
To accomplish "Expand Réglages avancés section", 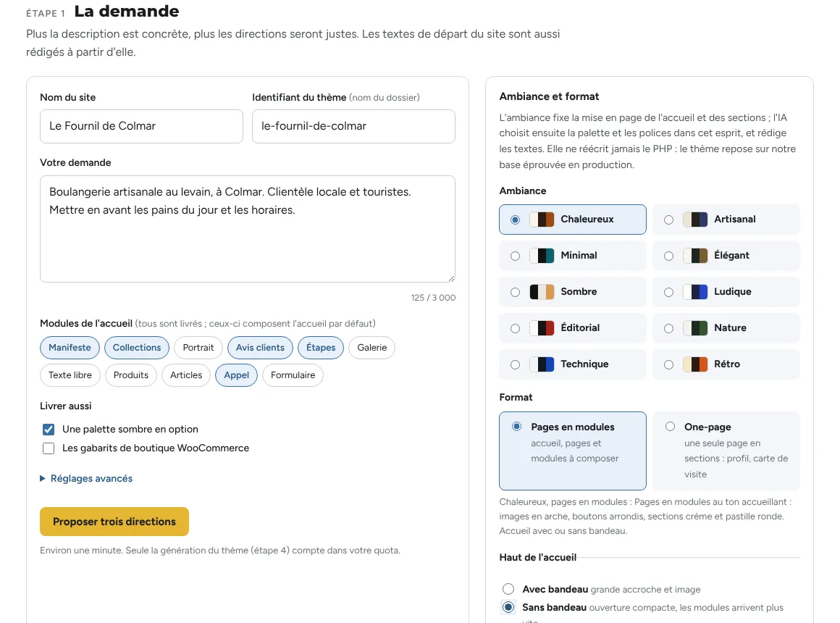I will tap(86, 478).
